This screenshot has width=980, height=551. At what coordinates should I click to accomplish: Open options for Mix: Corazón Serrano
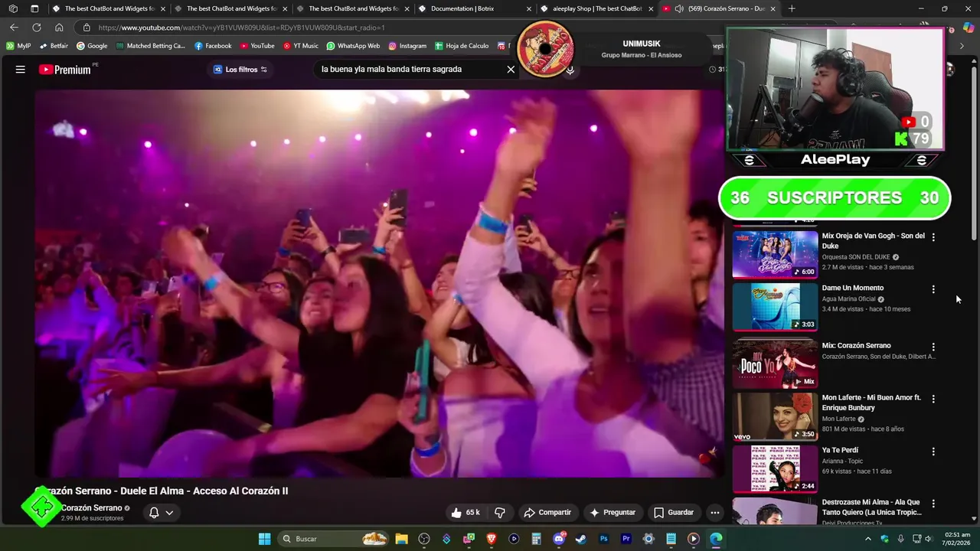tap(933, 347)
